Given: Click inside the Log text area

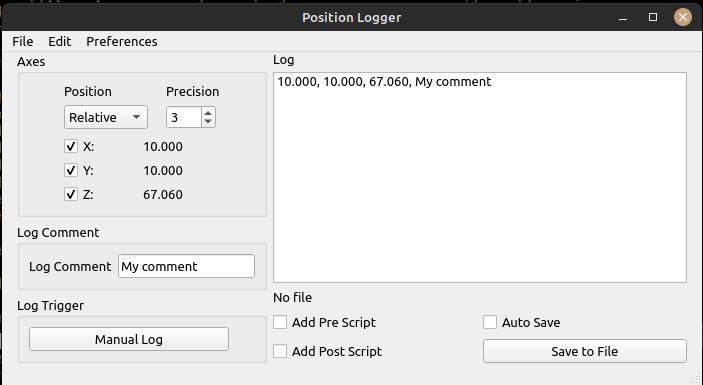Looking at the screenshot, I should point(480,177).
